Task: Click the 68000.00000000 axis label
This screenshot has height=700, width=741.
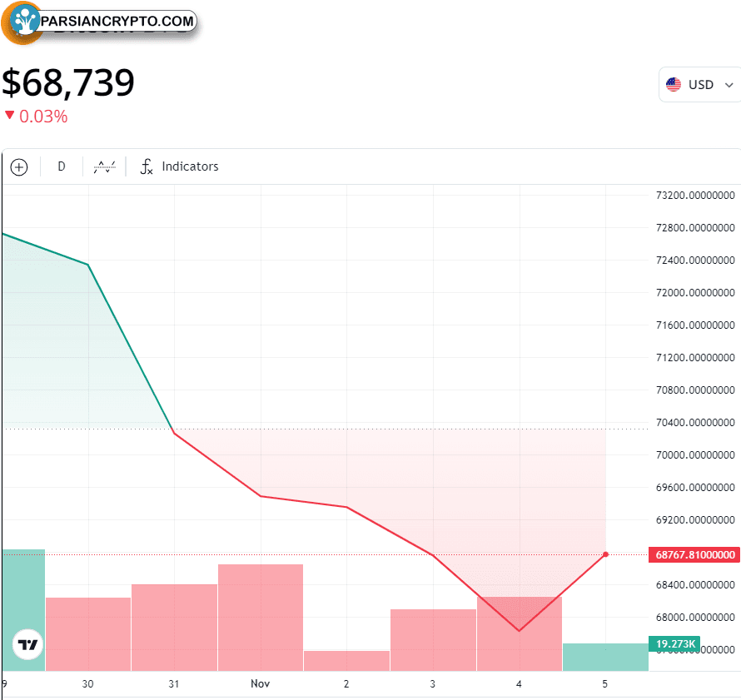Action: [x=695, y=618]
